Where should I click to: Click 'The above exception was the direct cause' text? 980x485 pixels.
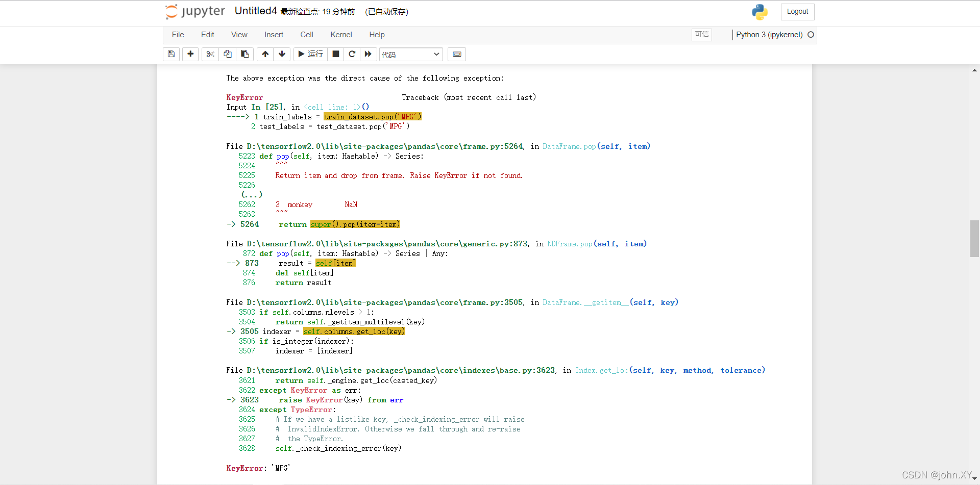click(x=365, y=78)
